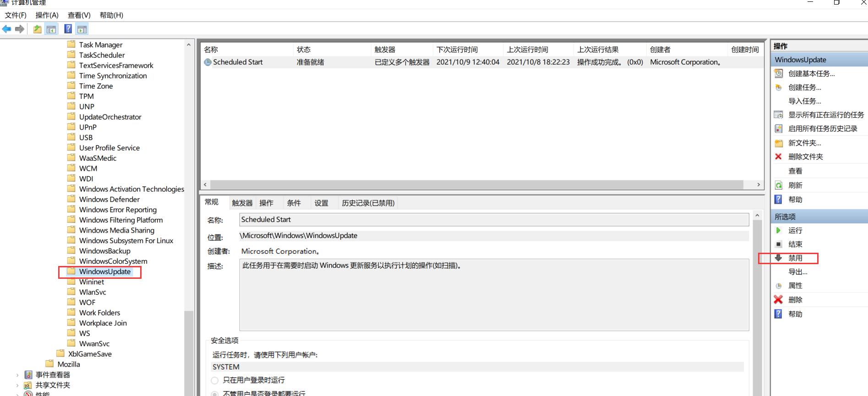Show all running tasks (显示所有正在运行的任务)
868x396 pixels.
point(826,115)
